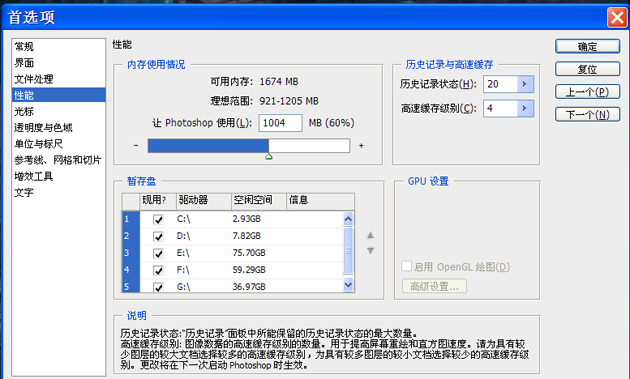Viewport: 630px width, 379px height.
Task: Click the 可用内存 1674 MB value
Action: click(x=279, y=82)
